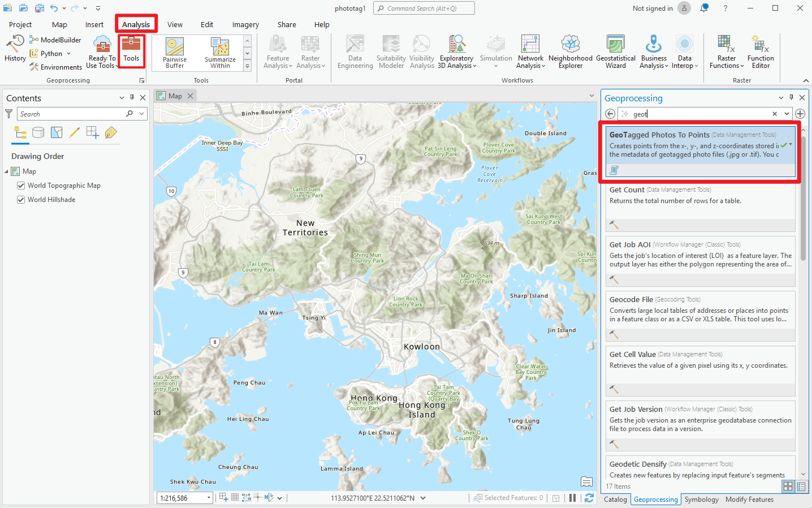Open the map scale dropdown

(209, 498)
